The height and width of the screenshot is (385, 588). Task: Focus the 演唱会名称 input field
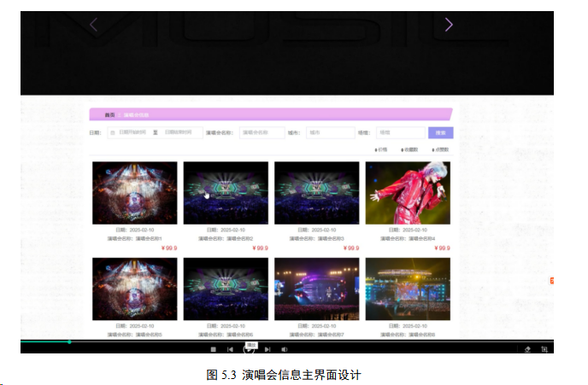pyautogui.click(x=262, y=132)
